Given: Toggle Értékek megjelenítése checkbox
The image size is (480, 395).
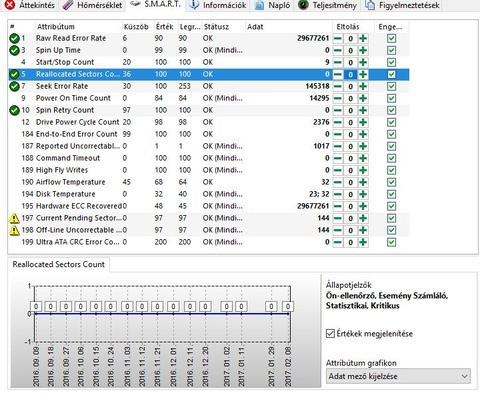Looking at the screenshot, I should (x=330, y=333).
